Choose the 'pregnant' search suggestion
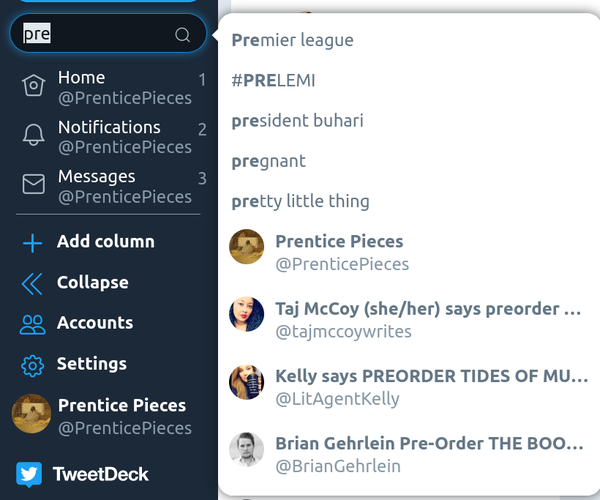Screen dimensions: 600x500 (x=409, y=161)
